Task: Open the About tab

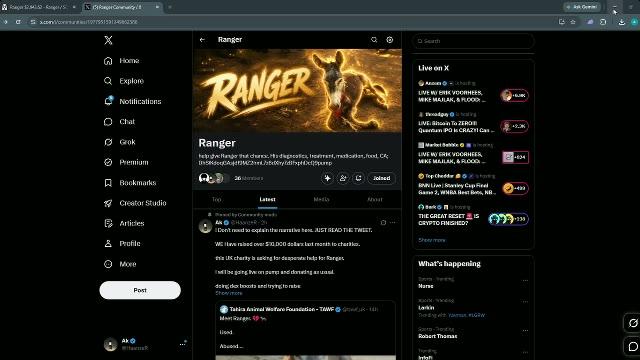Action: click(x=375, y=200)
